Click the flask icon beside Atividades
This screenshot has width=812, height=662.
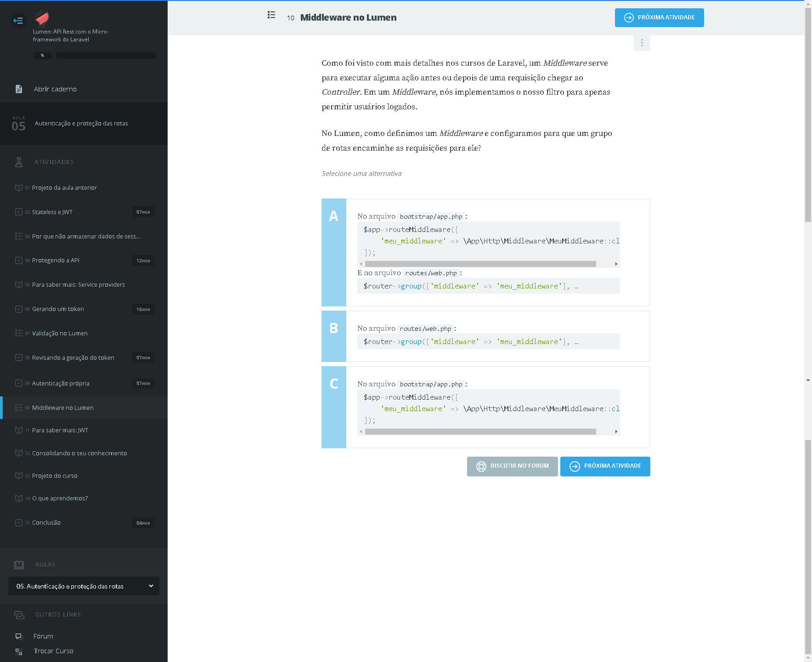(x=19, y=162)
